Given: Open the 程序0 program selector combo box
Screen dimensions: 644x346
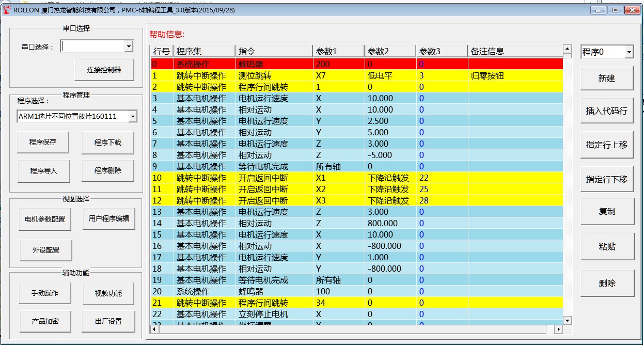Looking at the screenshot, I should pyautogui.click(x=607, y=52).
